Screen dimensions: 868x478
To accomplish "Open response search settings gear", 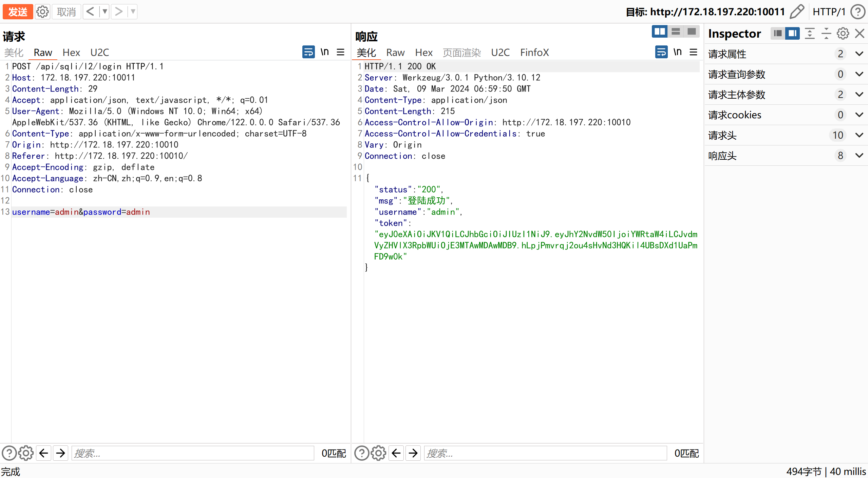I will [x=378, y=453].
